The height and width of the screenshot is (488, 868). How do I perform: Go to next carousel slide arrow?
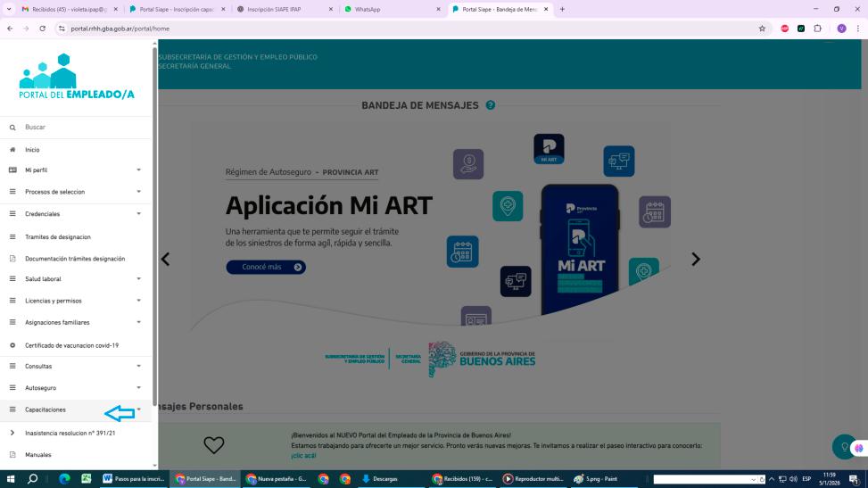pyautogui.click(x=696, y=260)
